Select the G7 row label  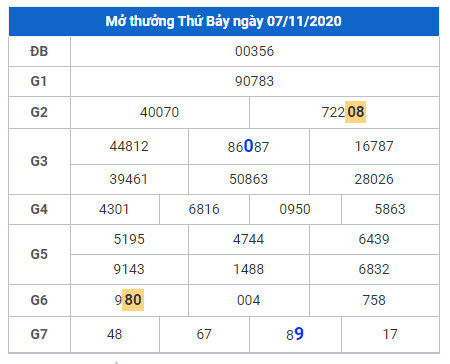click(x=39, y=334)
